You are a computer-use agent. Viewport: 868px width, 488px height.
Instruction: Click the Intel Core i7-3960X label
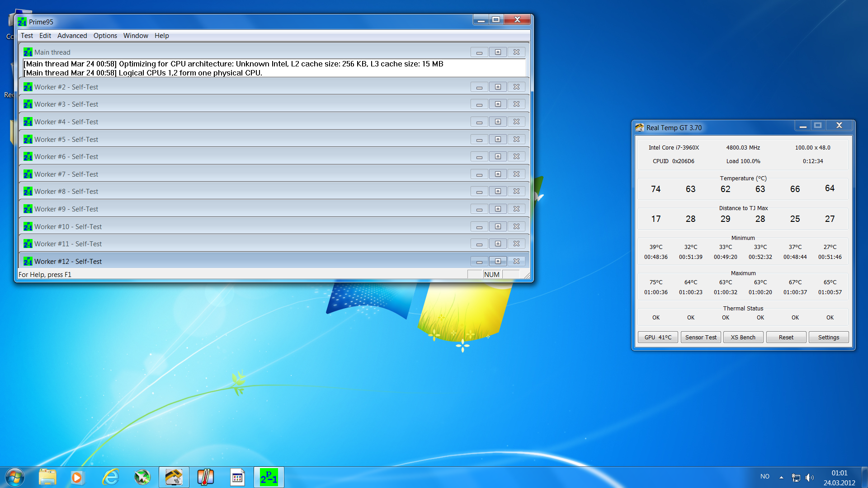674,147
